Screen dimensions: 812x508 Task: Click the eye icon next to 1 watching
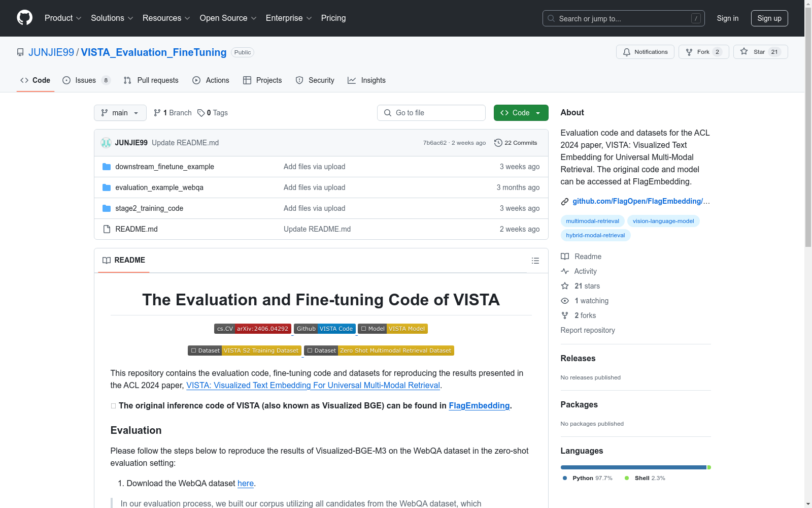click(x=565, y=301)
